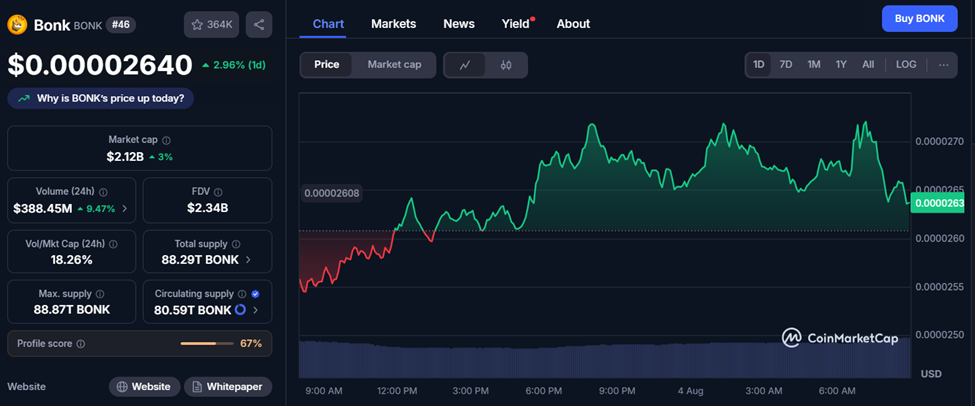
Task: Click the Bonk coin logo icon
Action: [x=17, y=25]
